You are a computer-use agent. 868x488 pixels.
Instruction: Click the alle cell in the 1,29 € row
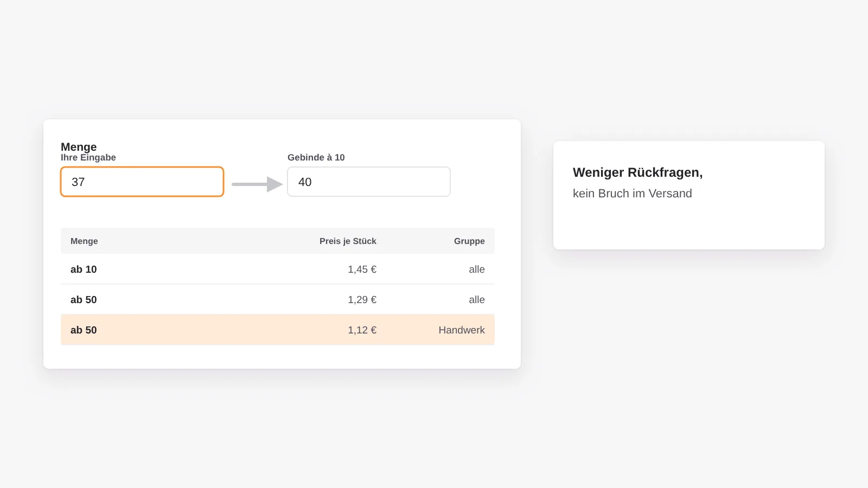click(x=477, y=300)
